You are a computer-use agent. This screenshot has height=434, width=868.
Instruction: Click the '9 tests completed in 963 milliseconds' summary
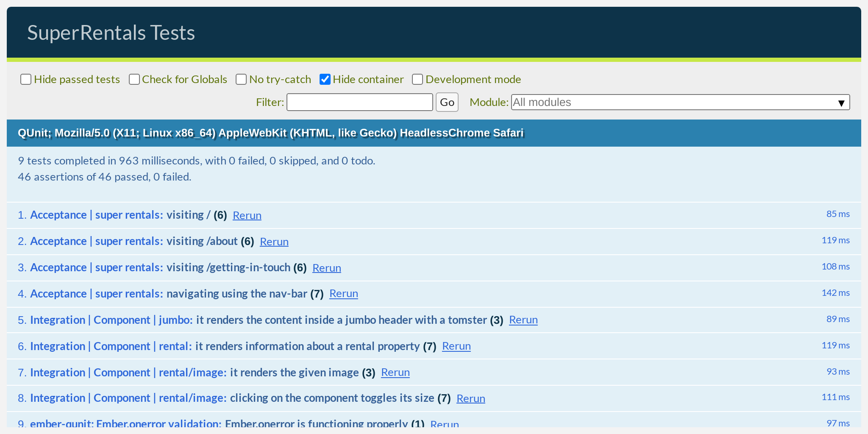pyautogui.click(x=197, y=161)
